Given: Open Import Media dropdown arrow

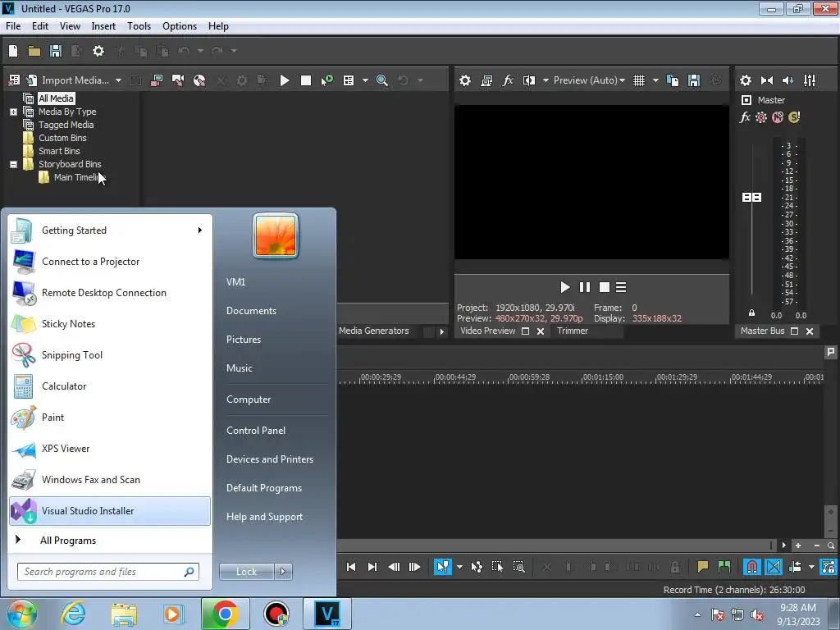Looking at the screenshot, I should [118, 80].
